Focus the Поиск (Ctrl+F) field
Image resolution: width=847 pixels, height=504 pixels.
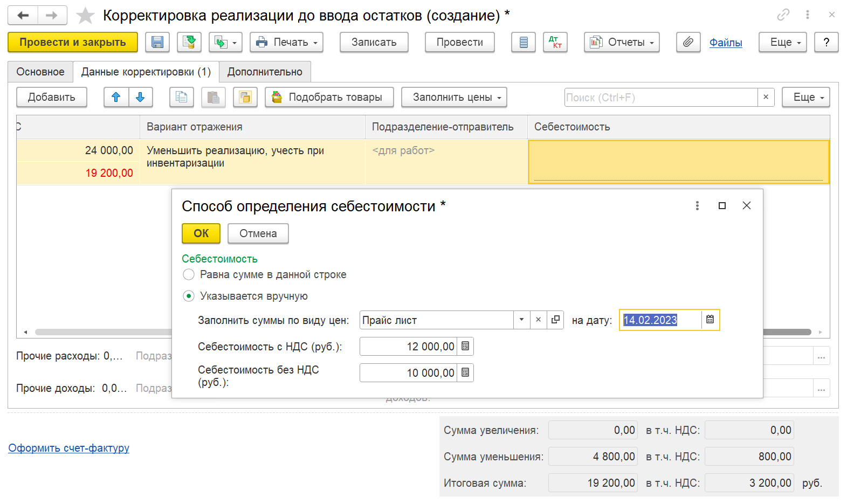point(660,98)
